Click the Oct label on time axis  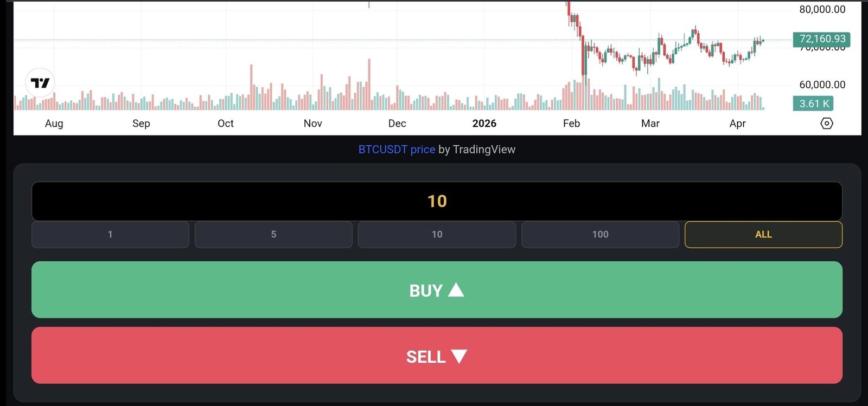(x=226, y=124)
